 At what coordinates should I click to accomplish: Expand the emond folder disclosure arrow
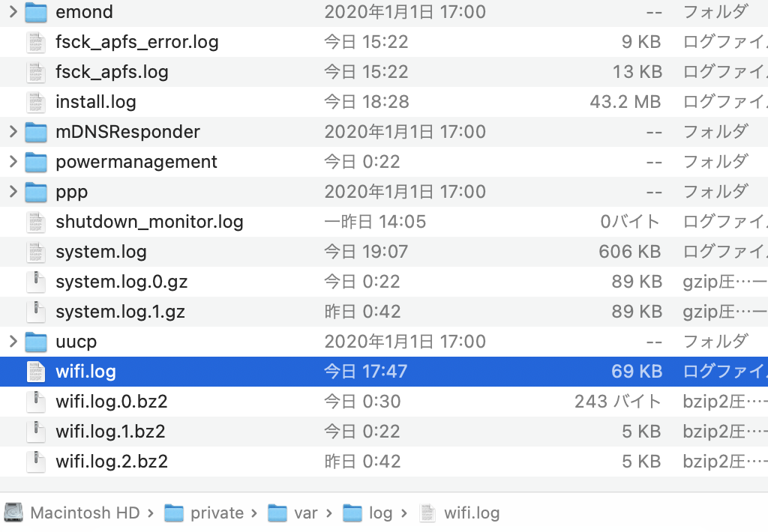[13, 12]
